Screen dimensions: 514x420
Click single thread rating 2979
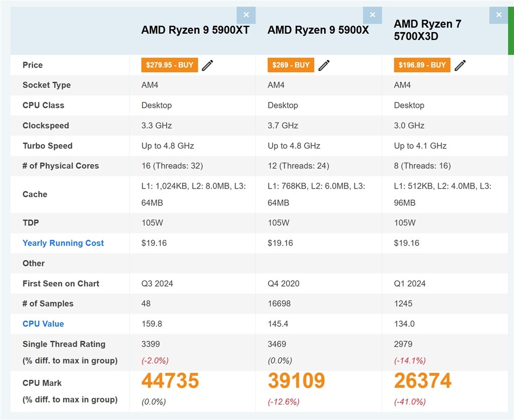pos(403,344)
